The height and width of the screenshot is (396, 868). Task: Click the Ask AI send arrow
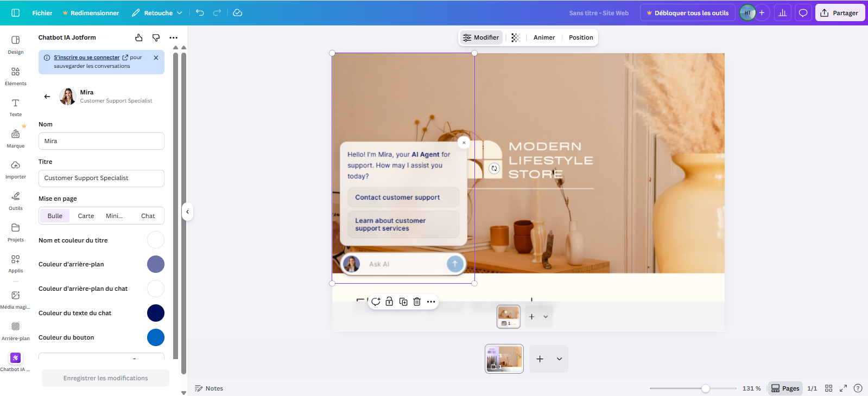[x=455, y=264]
